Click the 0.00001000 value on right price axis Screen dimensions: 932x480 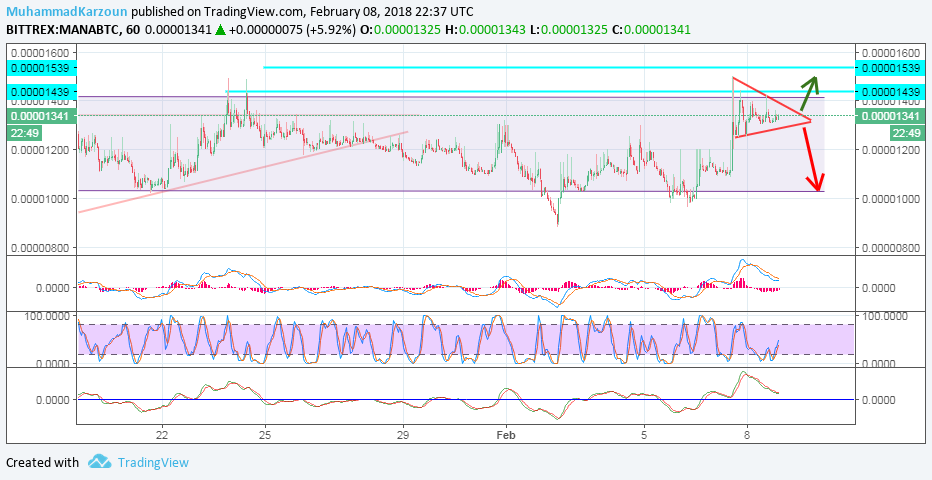[x=892, y=198]
